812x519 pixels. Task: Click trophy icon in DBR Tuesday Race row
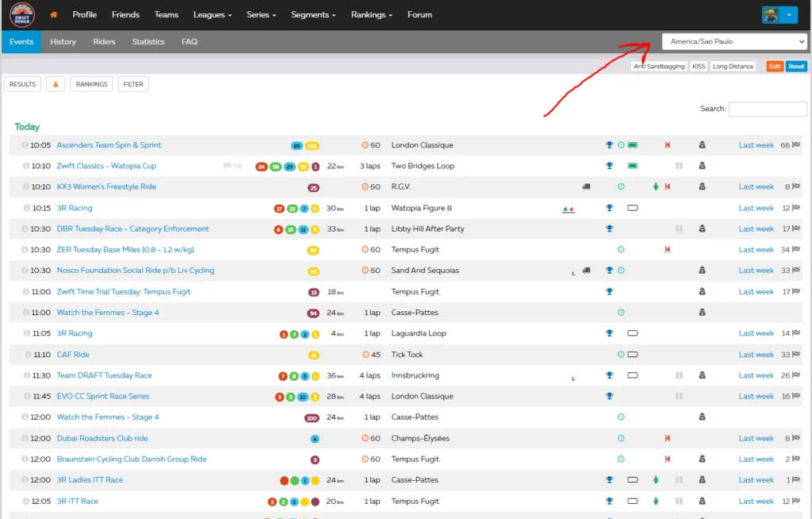click(610, 229)
